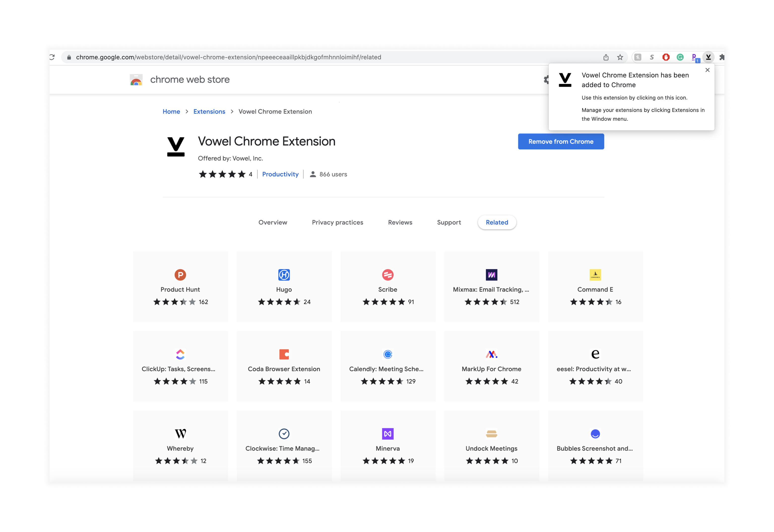
Task: Click the padlock site info icon
Action: (69, 57)
